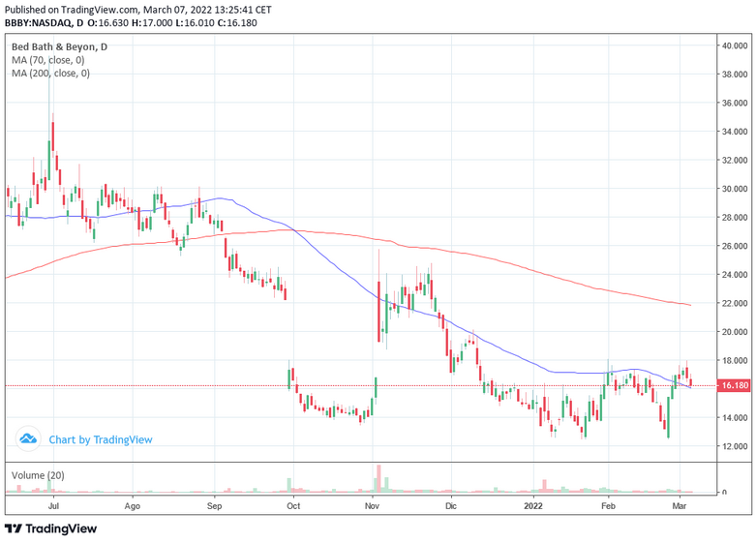This screenshot has height=543, width=756.
Task: Click the 40.000 price axis label
Action: tap(735, 45)
